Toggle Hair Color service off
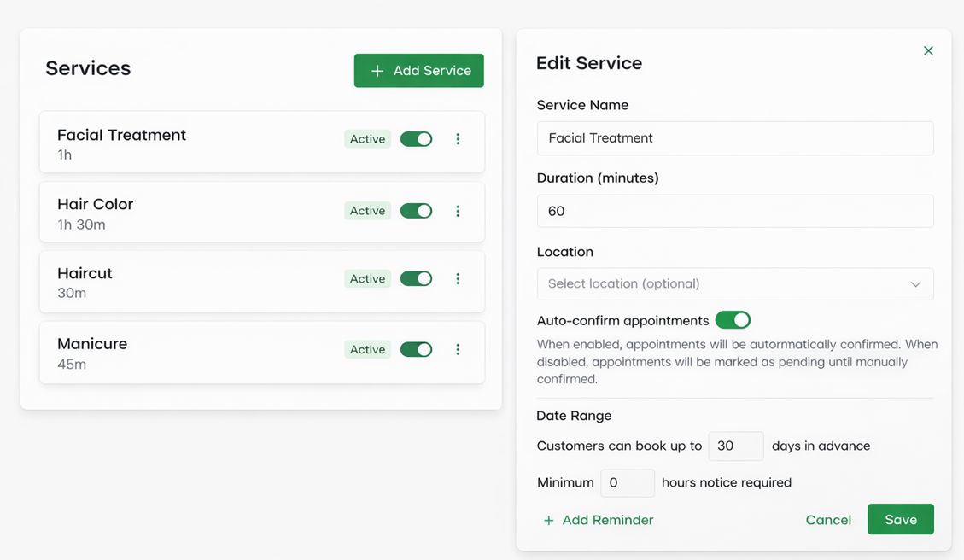 tap(416, 211)
